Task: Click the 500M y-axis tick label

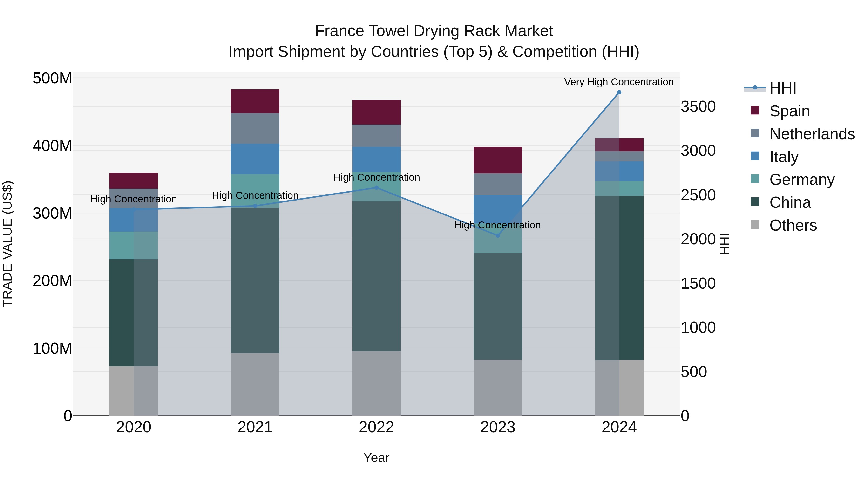Action: pos(52,78)
